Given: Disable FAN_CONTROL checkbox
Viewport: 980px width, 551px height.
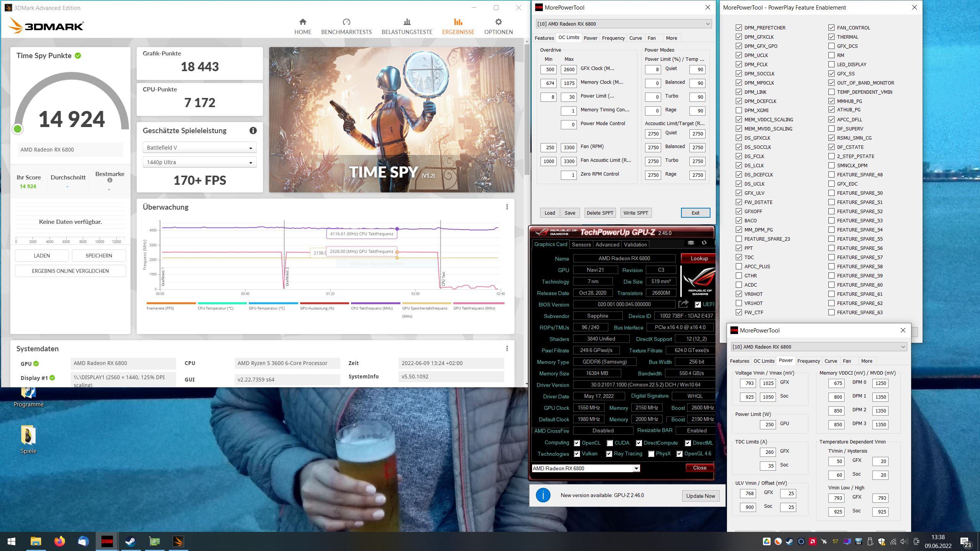Looking at the screenshot, I should pyautogui.click(x=831, y=28).
